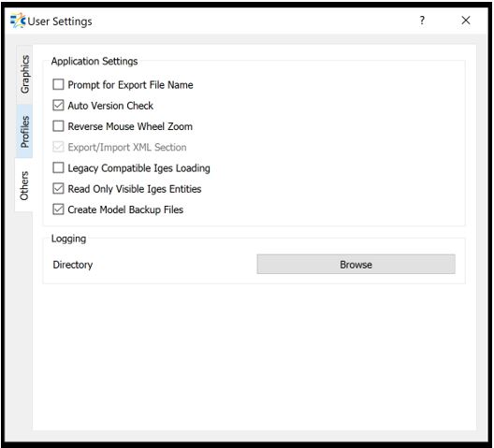
Task: Close the User Settings dialog
Action: tap(466, 21)
